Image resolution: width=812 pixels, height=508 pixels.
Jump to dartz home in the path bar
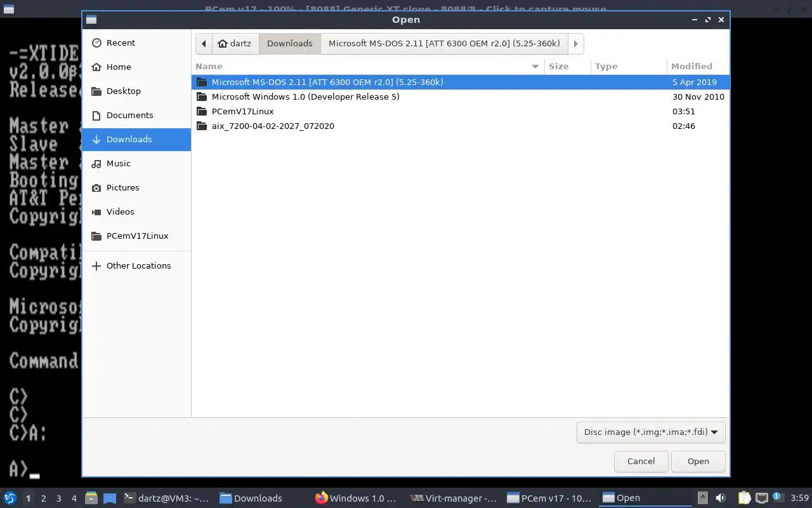point(234,43)
